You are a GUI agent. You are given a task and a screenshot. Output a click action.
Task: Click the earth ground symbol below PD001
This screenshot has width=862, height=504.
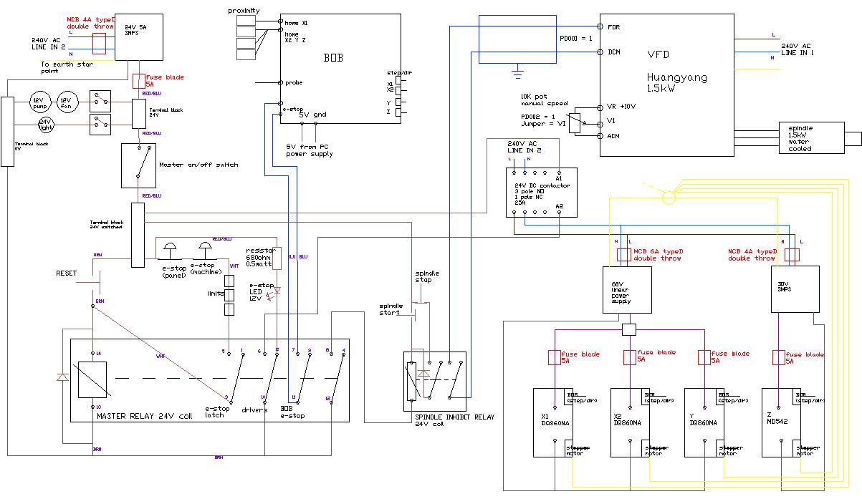coord(517,69)
